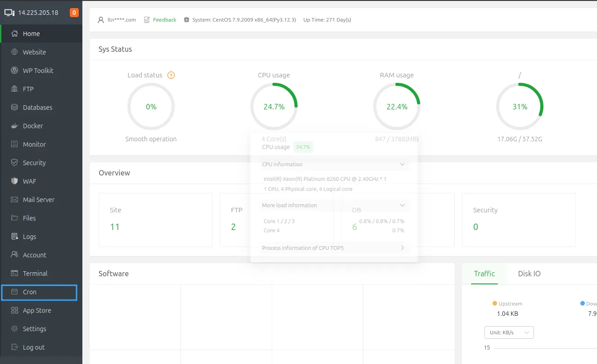Click the Feedback edit icon
This screenshot has width=597, height=364.
click(x=147, y=20)
